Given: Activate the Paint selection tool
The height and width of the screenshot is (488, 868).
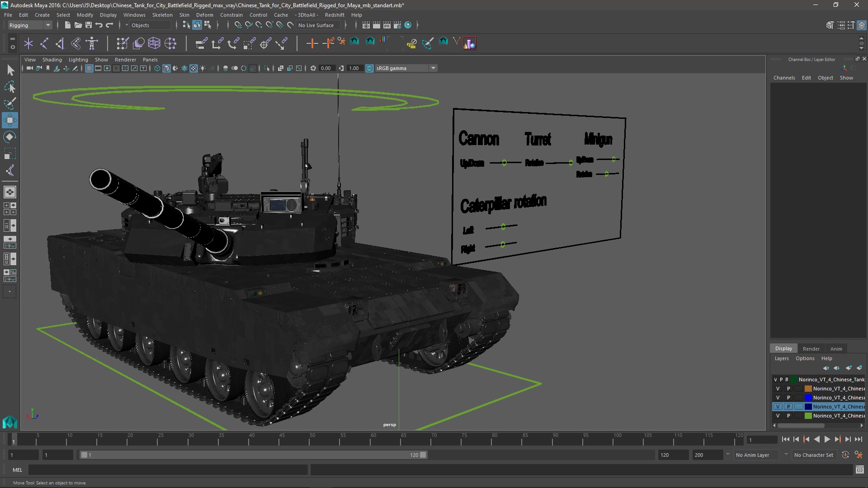Looking at the screenshot, I should pos(10,103).
